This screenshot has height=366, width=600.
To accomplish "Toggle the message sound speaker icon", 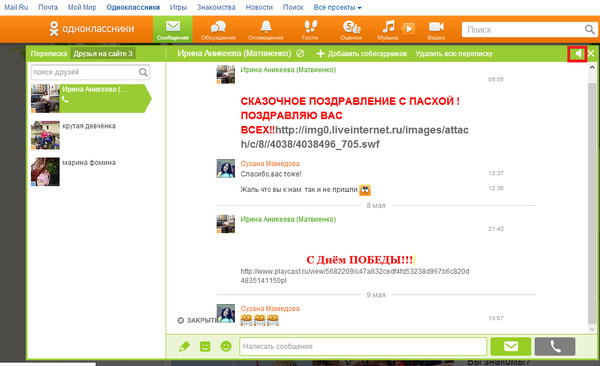I will pos(577,54).
